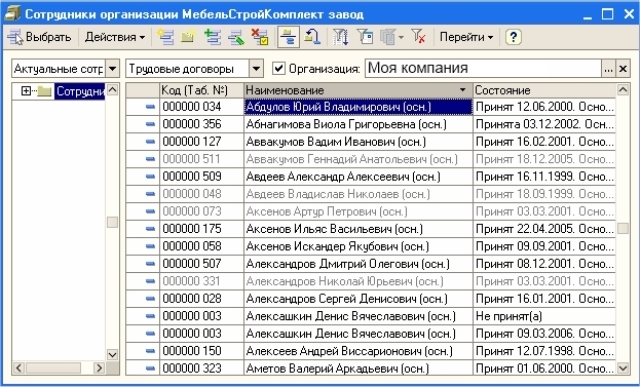Screen dimensions: 640x387
Task: Click the tree panel scroll right arrow
Action: pos(99,368)
